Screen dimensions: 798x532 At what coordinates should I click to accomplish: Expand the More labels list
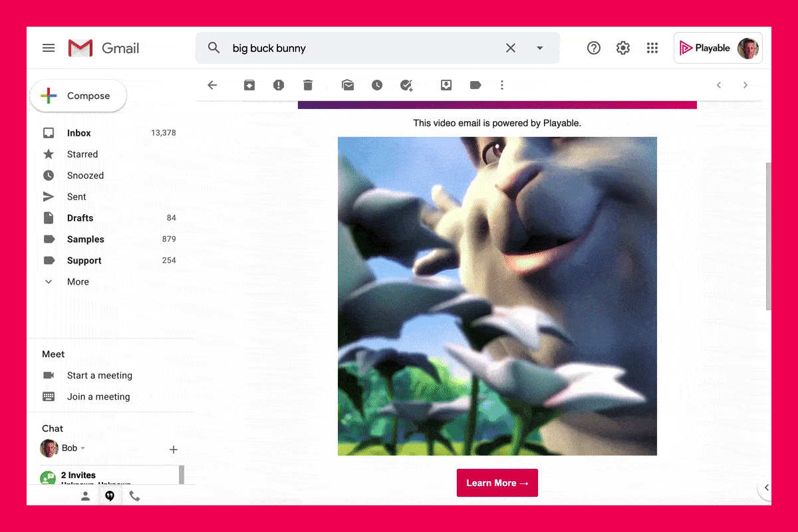[x=78, y=282]
